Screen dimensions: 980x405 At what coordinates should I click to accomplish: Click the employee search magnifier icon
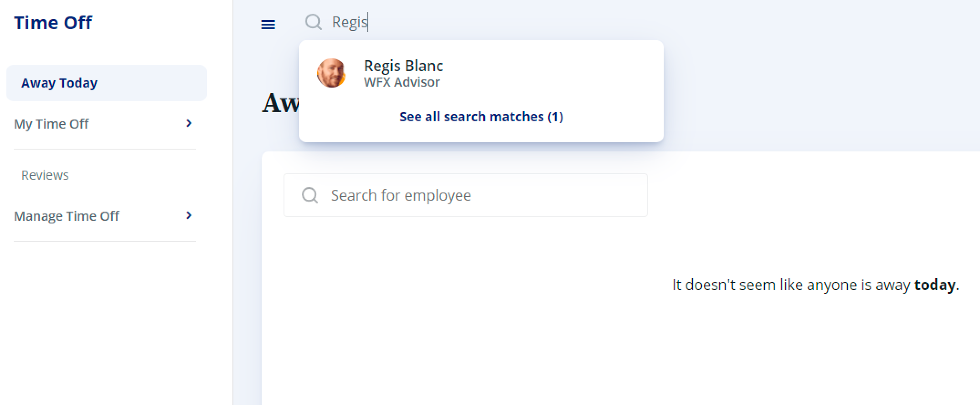pyautogui.click(x=310, y=195)
